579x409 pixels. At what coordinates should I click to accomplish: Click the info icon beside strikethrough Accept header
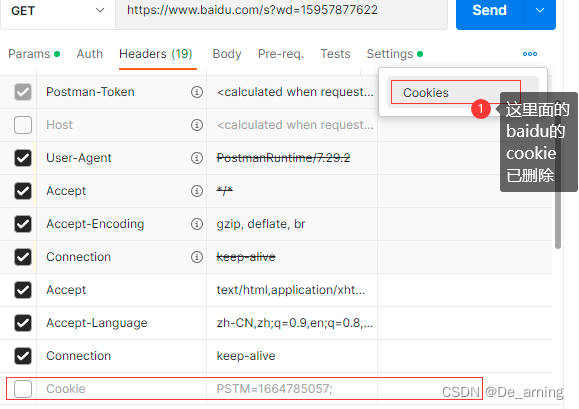point(197,191)
